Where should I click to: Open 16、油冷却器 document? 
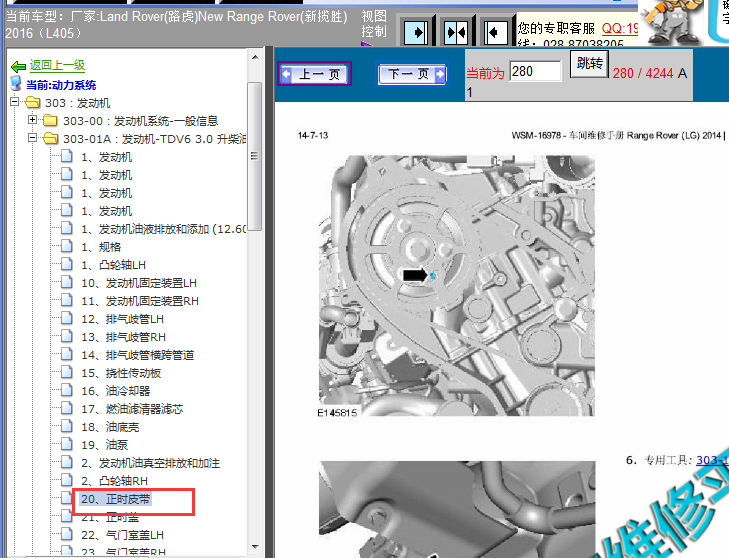[x=116, y=391]
